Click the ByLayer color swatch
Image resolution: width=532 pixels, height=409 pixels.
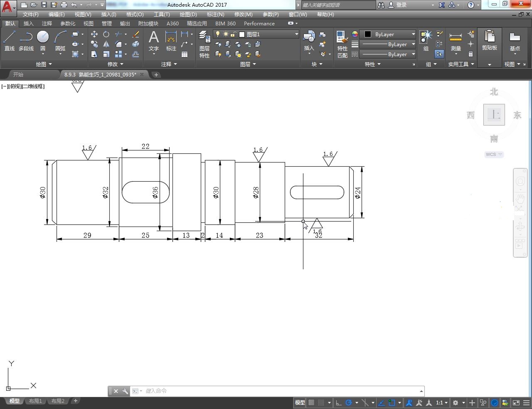tap(367, 34)
